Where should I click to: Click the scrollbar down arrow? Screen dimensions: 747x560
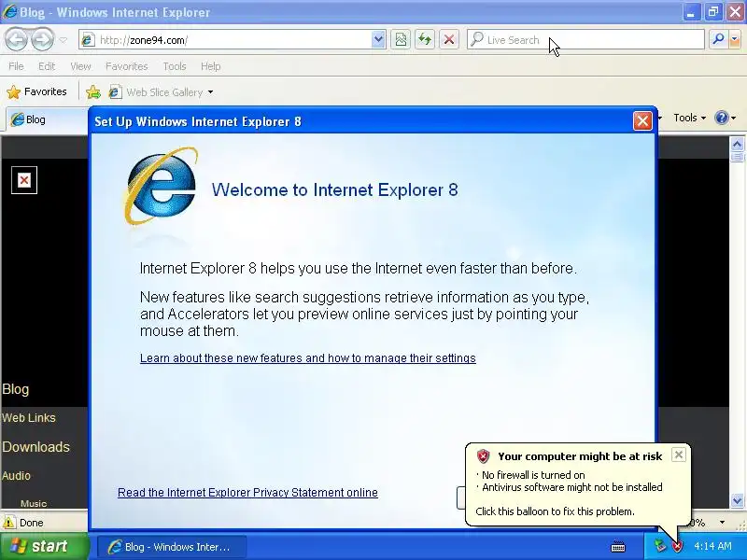point(737,500)
